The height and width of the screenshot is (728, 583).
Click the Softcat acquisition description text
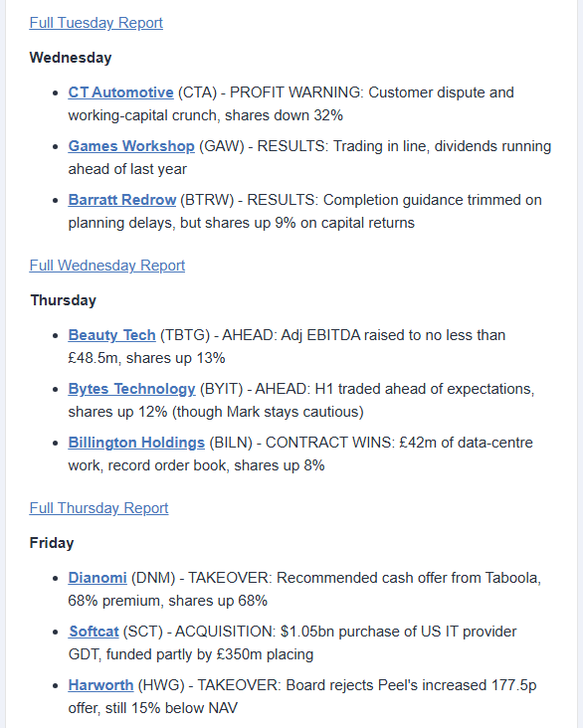292,643
